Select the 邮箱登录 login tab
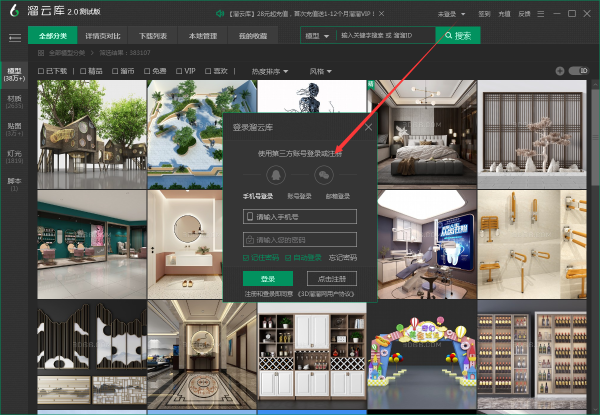The width and height of the screenshot is (600, 415). (x=336, y=197)
